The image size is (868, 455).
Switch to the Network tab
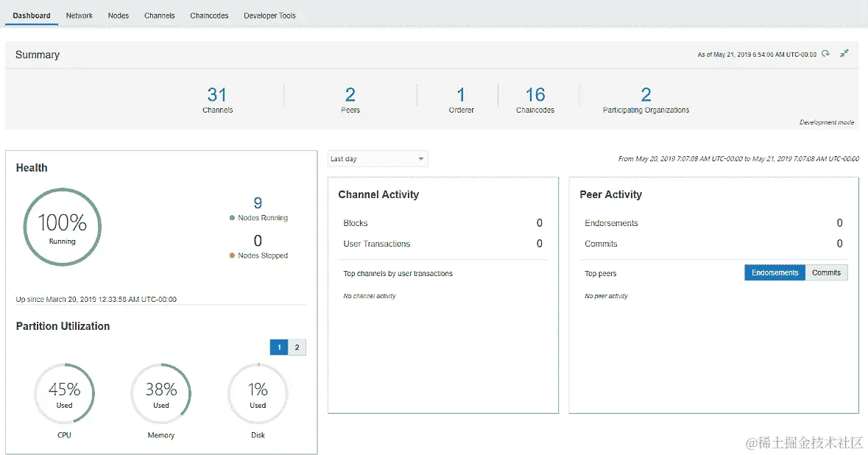pyautogui.click(x=80, y=15)
